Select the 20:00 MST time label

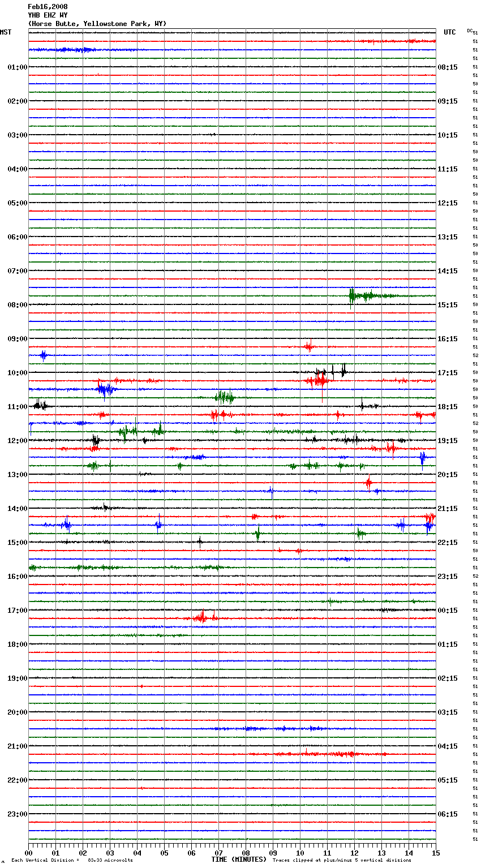tap(17, 712)
